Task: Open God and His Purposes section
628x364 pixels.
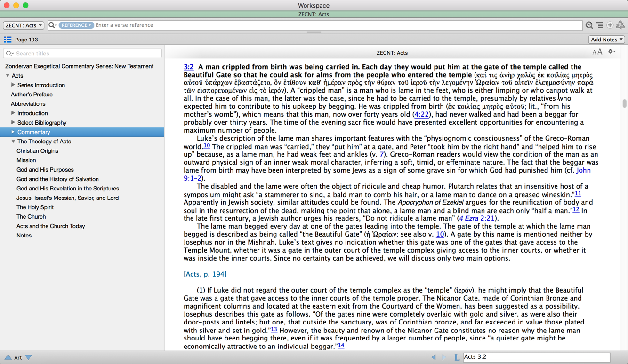Action: pyautogui.click(x=45, y=170)
